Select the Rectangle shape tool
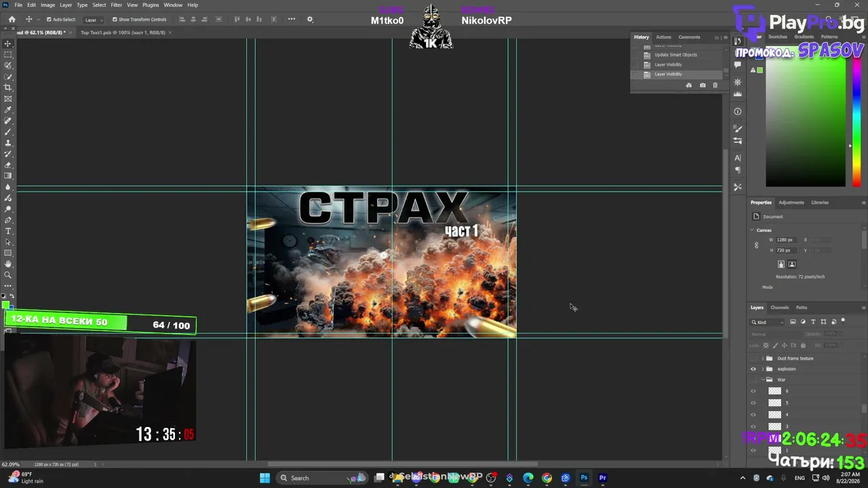The width and height of the screenshot is (868, 488). (8, 253)
